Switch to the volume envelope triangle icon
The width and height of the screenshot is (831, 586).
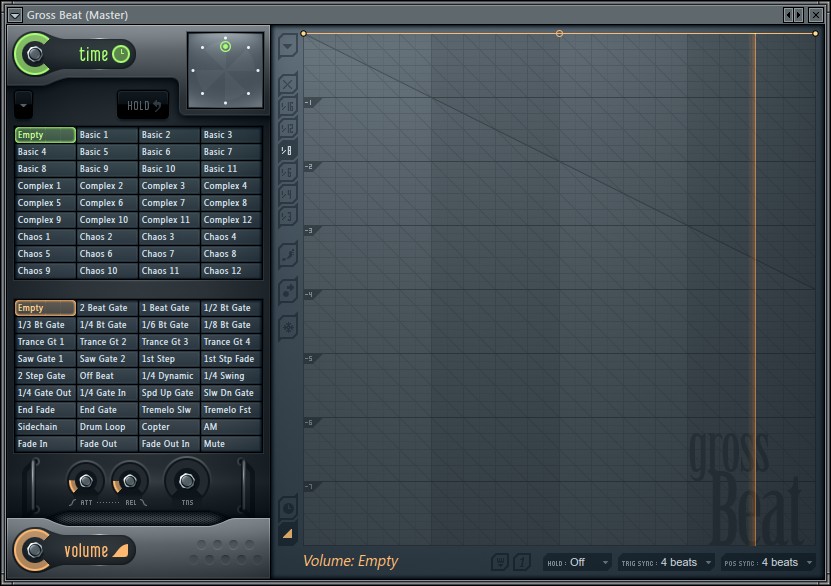tap(287, 534)
